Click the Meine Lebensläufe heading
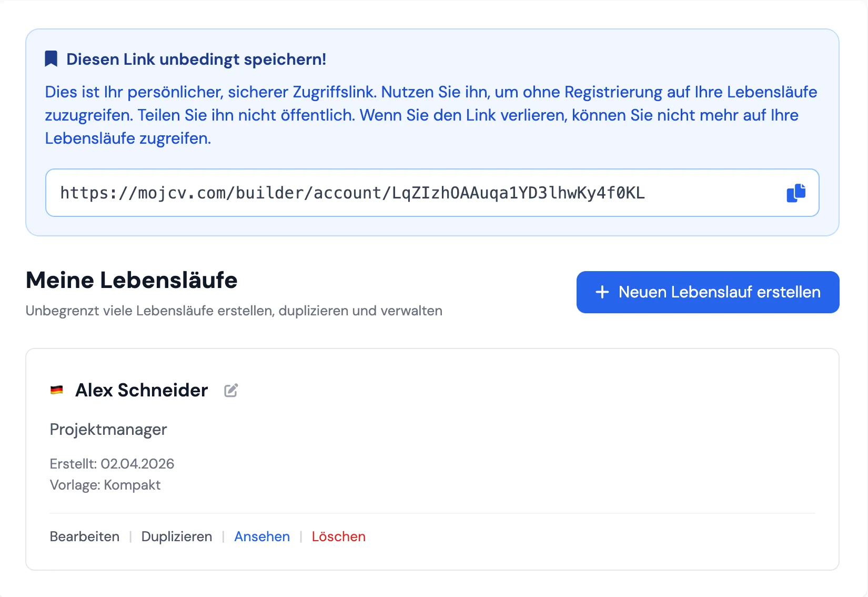The image size is (868, 597). (132, 280)
